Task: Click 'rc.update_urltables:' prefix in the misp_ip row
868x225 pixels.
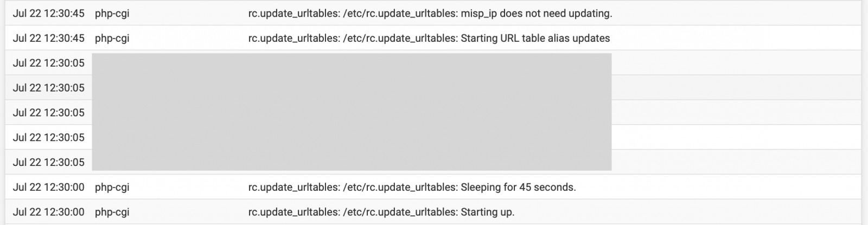Action: click(293, 14)
